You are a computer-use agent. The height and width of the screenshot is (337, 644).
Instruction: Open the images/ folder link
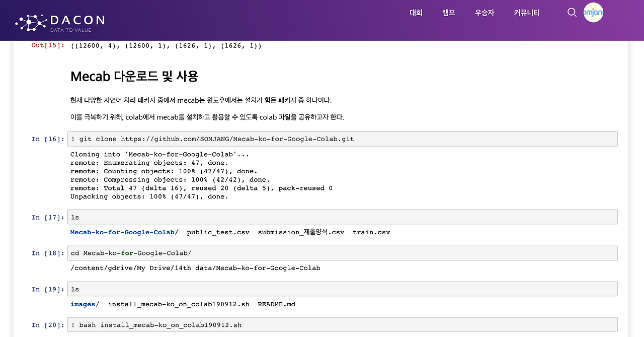pyautogui.click(x=82, y=304)
